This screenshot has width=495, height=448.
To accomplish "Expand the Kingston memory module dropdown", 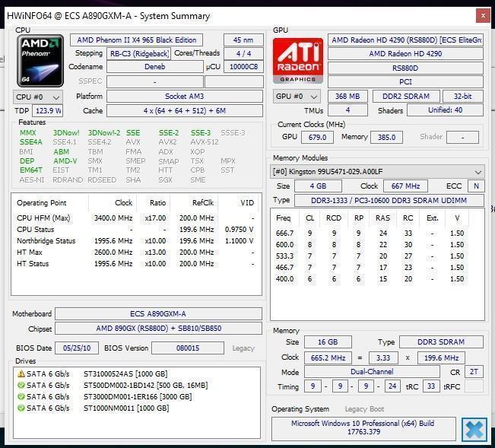I will coord(377,172).
